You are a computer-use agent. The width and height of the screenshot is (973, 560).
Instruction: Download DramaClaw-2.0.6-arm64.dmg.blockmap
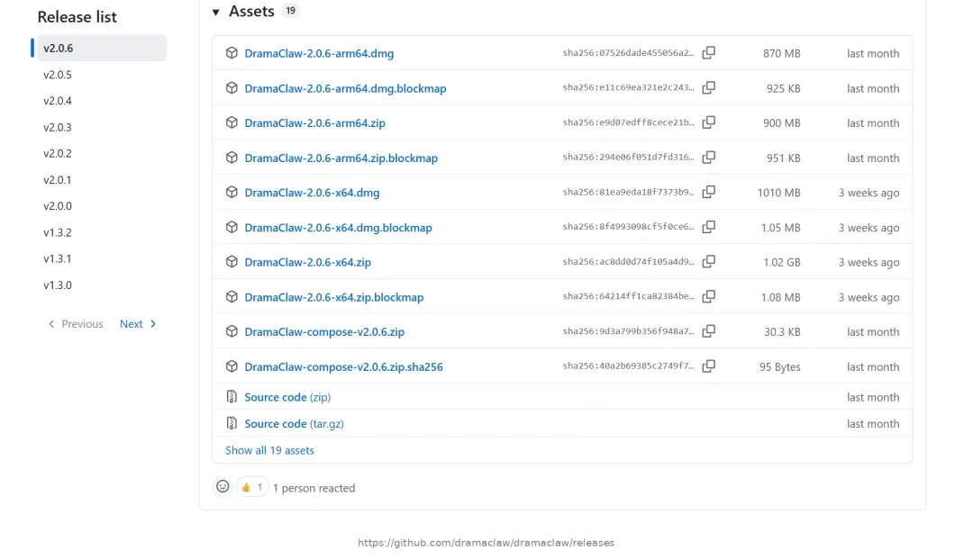point(345,88)
